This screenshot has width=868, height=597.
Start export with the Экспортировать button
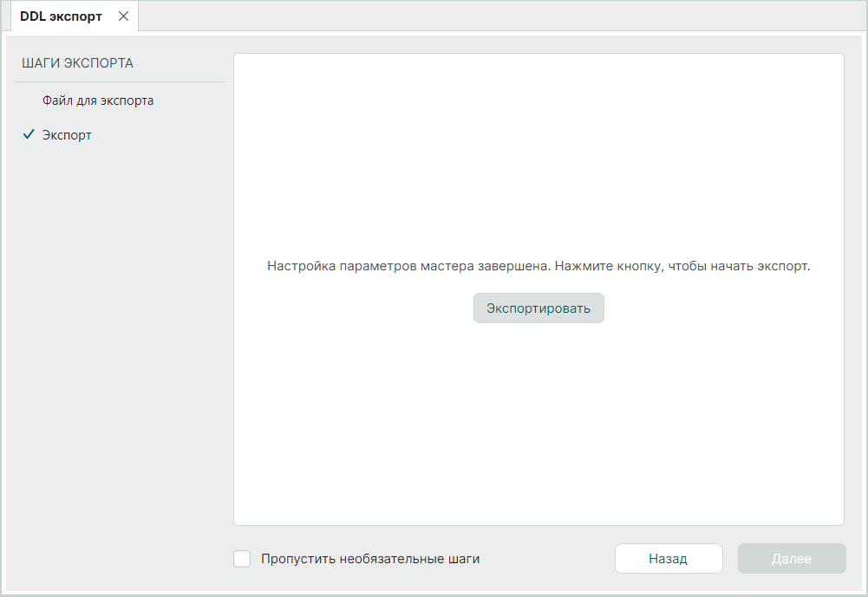[538, 308]
